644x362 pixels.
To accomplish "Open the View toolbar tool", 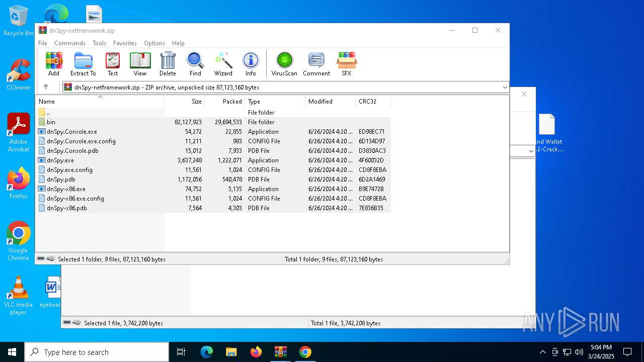I will point(140,64).
